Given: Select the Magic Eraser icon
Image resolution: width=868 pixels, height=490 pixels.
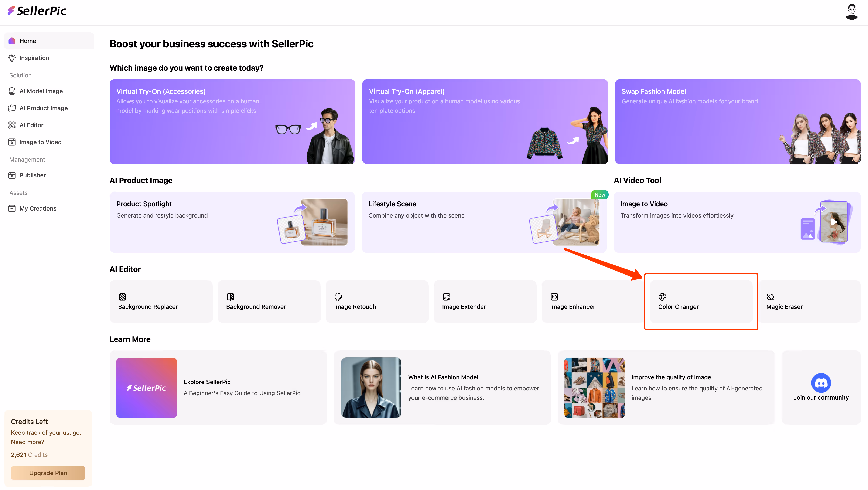Looking at the screenshot, I should click(x=770, y=296).
